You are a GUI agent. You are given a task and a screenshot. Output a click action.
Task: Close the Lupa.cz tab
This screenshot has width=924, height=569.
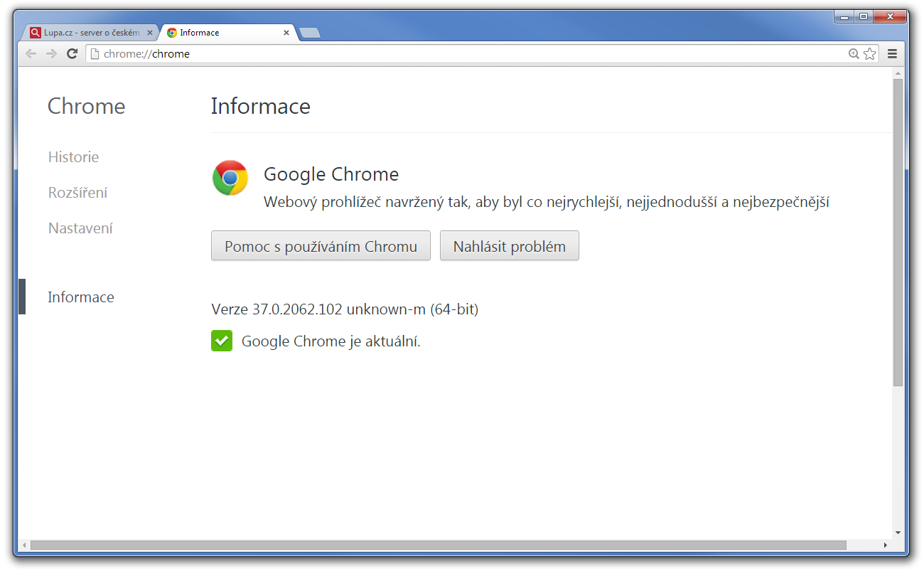pos(149,33)
